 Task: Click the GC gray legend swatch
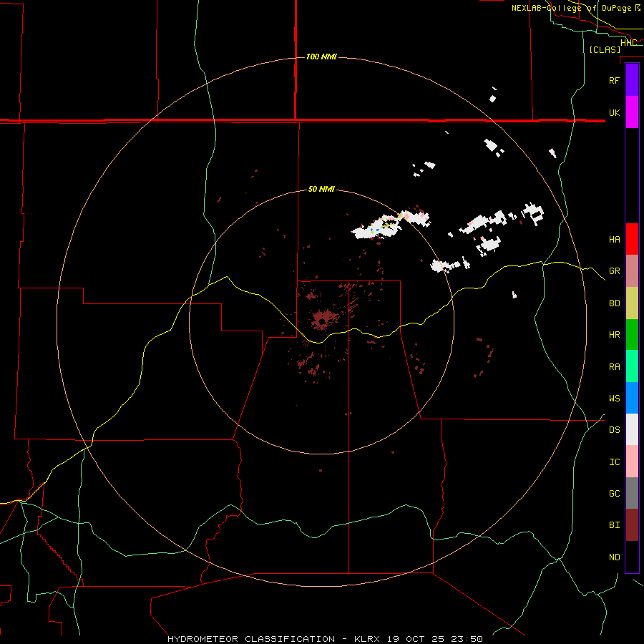point(632,493)
